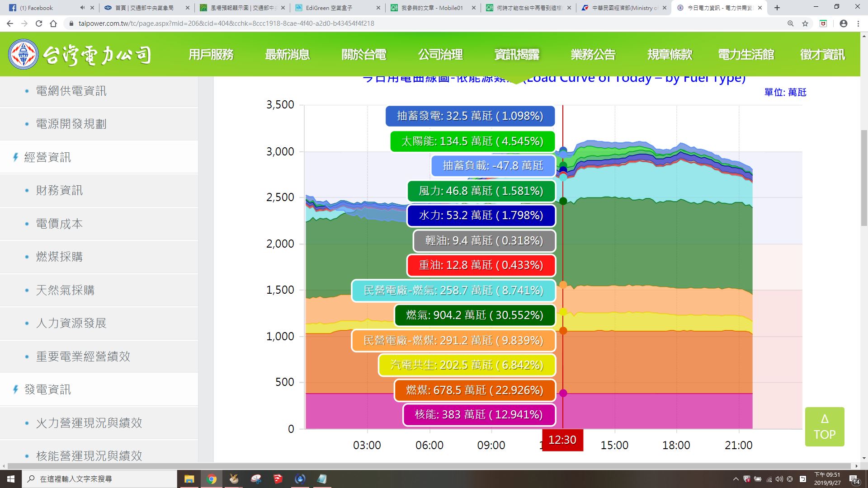Reload the Taipower page

click(39, 23)
